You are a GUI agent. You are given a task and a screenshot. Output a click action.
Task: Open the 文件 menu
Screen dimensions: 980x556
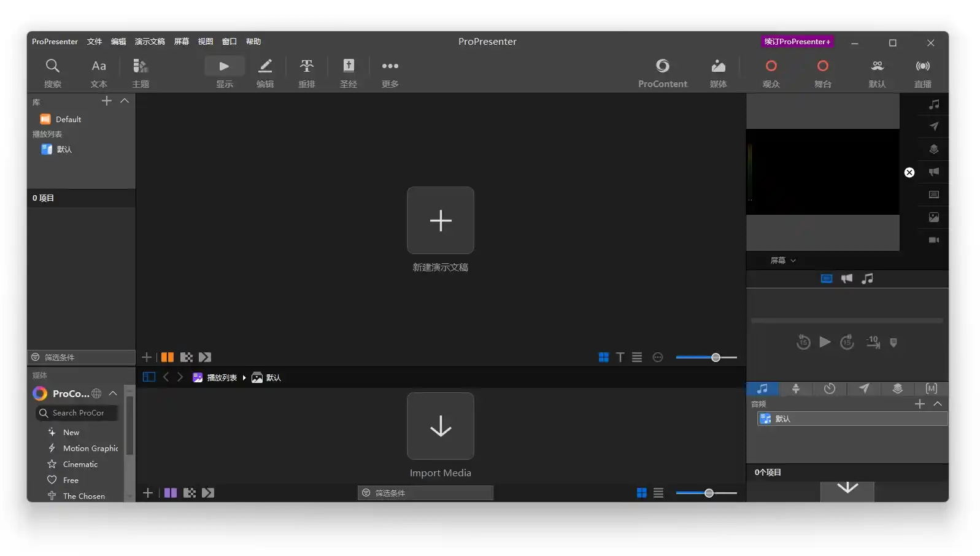[x=95, y=42]
